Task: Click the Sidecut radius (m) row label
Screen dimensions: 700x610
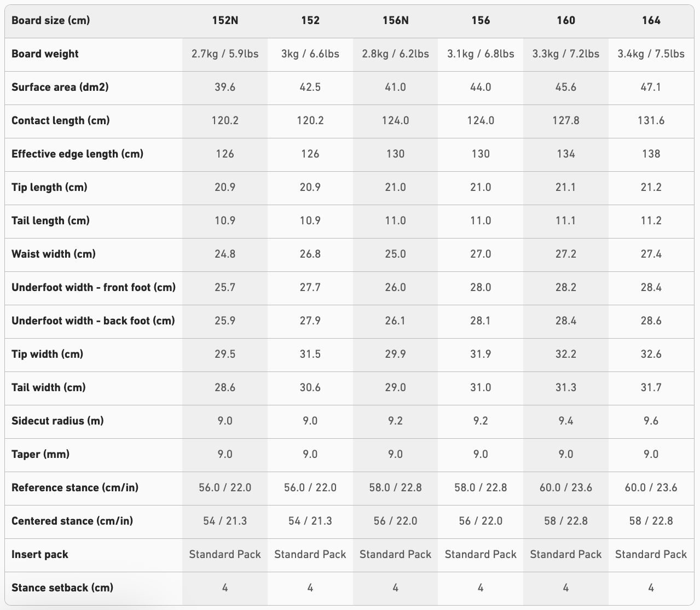Action: click(57, 421)
